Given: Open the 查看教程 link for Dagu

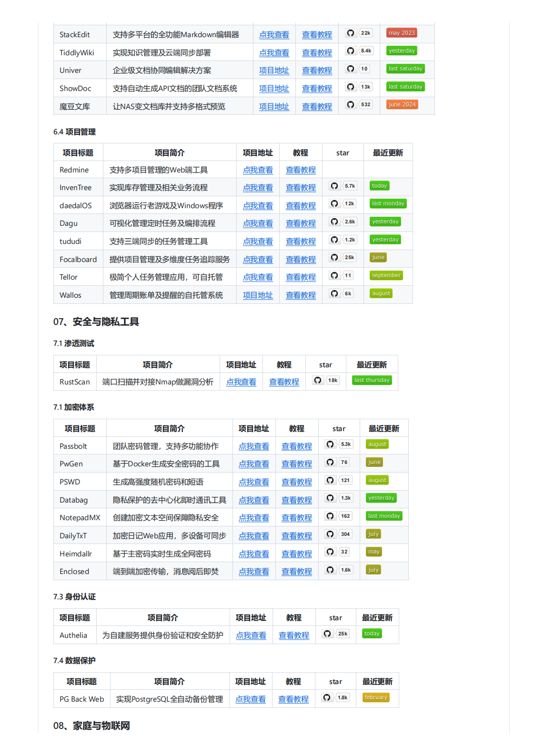Looking at the screenshot, I should click(x=301, y=223).
